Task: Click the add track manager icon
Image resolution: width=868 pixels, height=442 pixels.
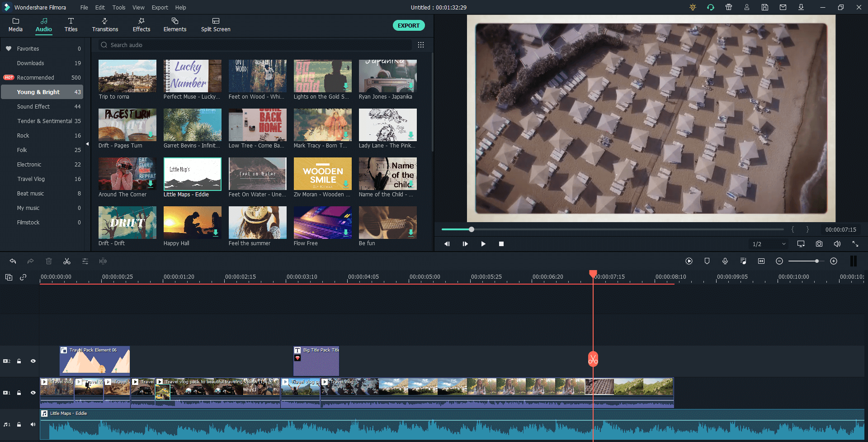Action: pos(9,277)
